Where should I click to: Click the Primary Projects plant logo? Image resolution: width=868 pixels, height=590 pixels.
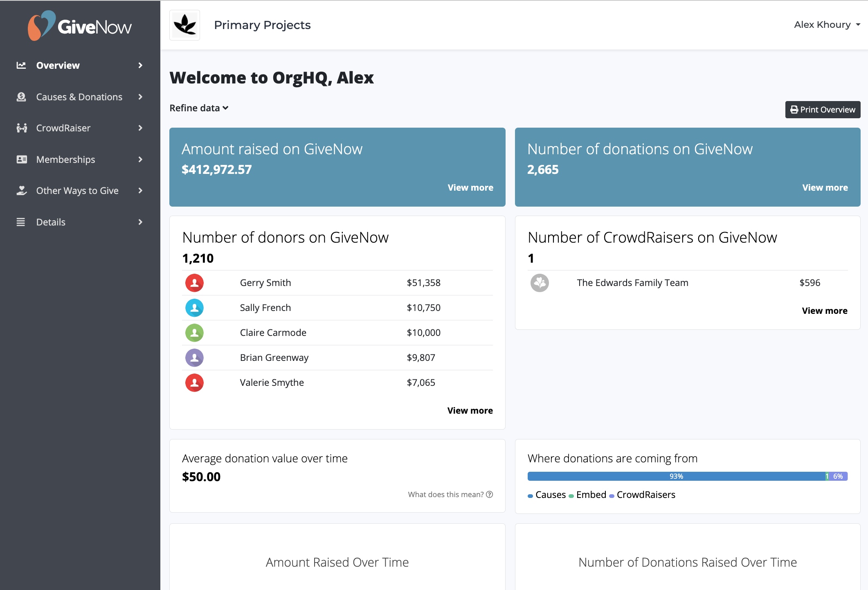tap(185, 25)
